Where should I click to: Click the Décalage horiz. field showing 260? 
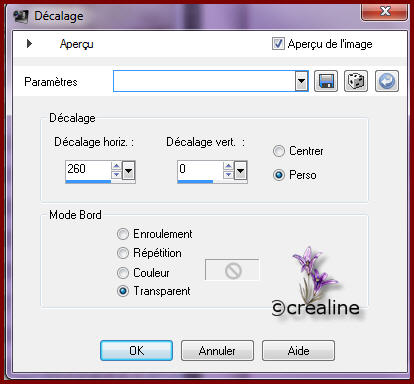click(88, 169)
